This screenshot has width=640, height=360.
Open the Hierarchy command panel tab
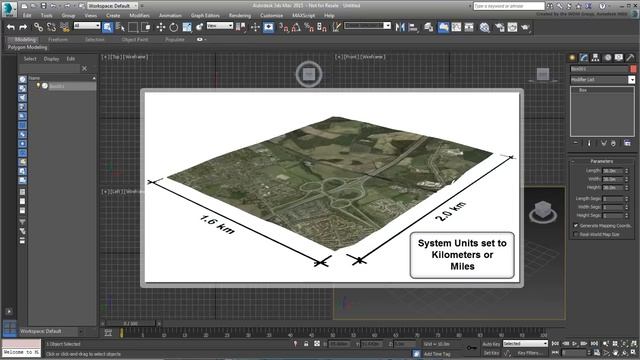click(x=596, y=58)
